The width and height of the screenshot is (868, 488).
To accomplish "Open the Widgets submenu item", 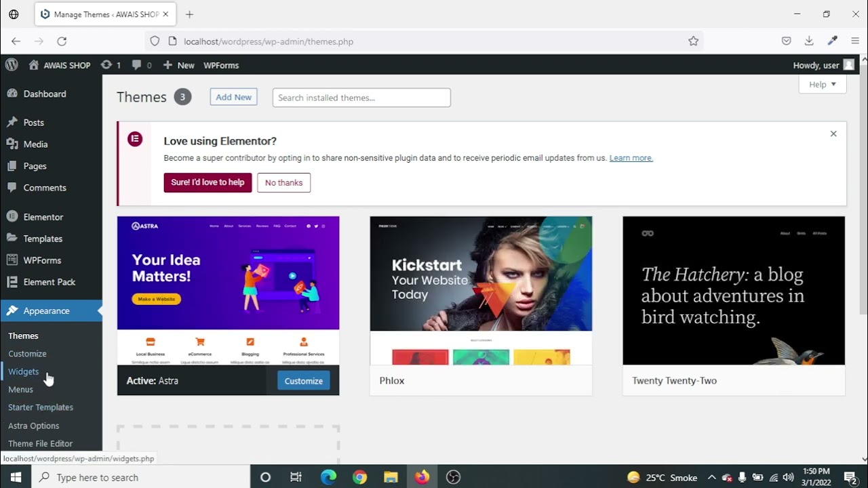I will (23, 371).
